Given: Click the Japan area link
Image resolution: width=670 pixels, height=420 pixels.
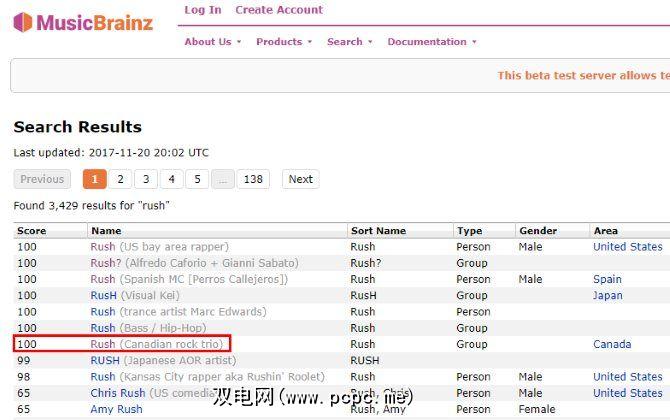Looking at the screenshot, I should [608, 296].
